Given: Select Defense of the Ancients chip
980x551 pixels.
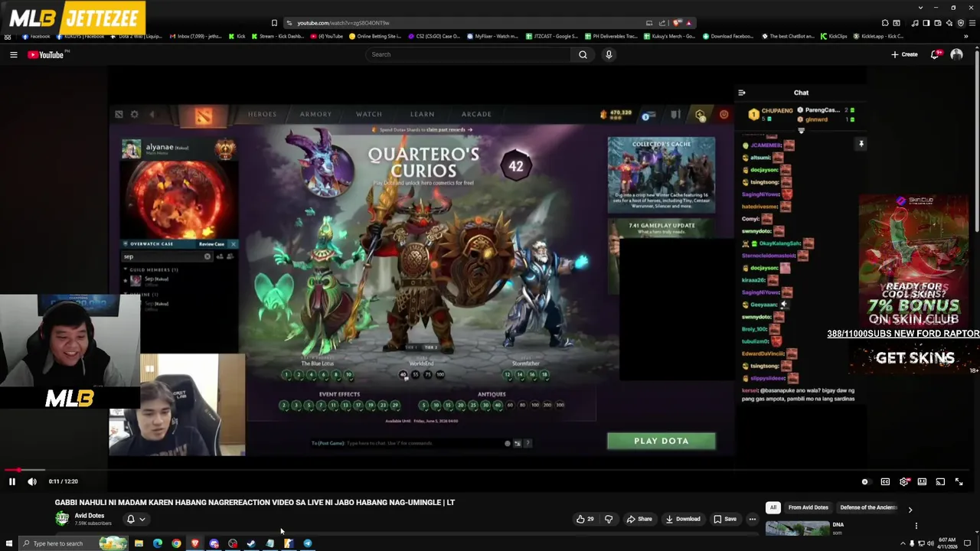Looking at the screenshot, I should (x=868, y=507).
